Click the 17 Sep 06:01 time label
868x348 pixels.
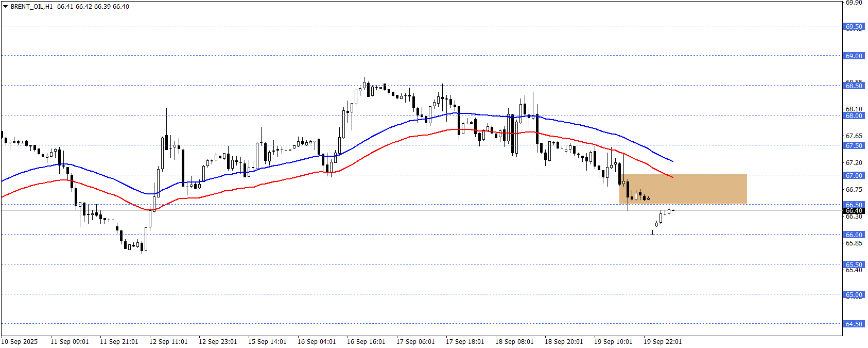click(x=415, y=341)
